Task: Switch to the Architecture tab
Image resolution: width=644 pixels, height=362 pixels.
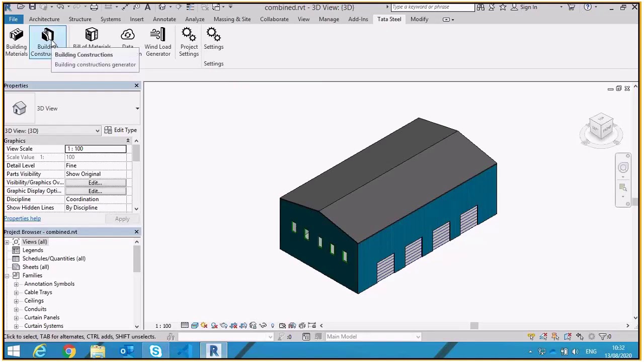Action: (44, 19)
